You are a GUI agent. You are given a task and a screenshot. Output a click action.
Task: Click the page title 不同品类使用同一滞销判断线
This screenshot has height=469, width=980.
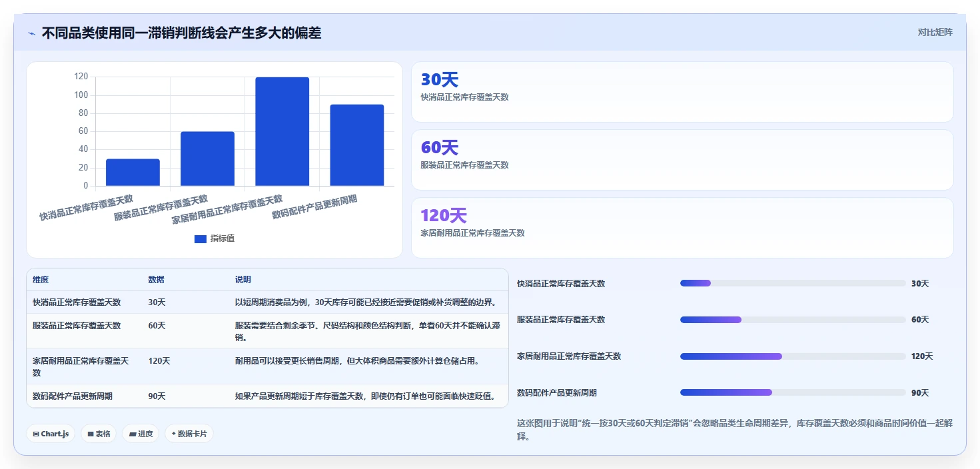point(181,33)
